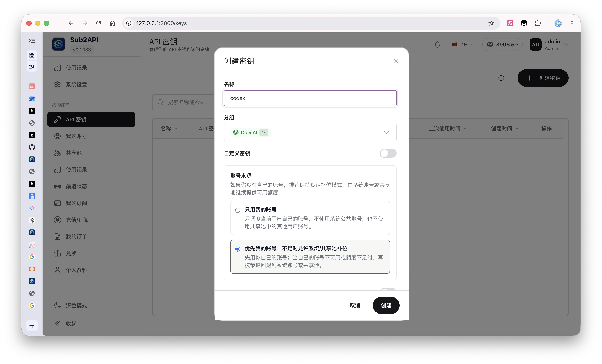Viewport: 602px width, 364px height.
Task: Open browser three-dot menu
Action: coord(572,23)
